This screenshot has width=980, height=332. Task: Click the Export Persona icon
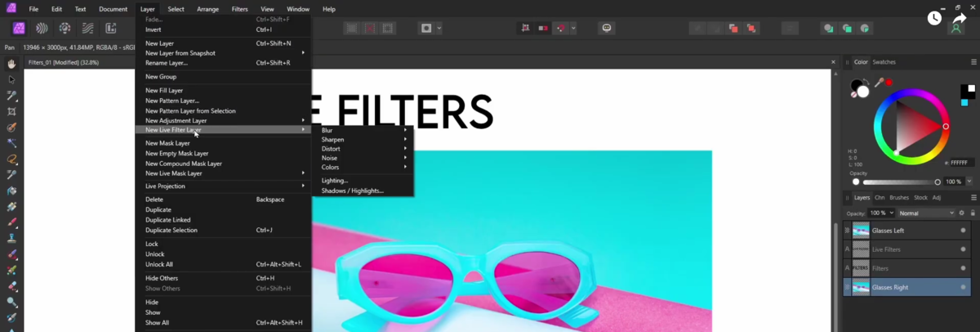click(110, 29)
